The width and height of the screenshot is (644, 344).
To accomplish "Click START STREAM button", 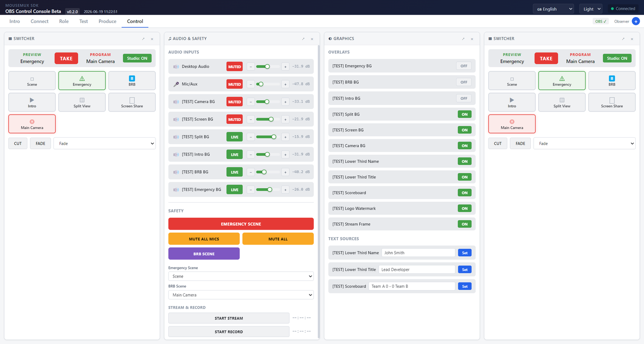I will [229, 318].
